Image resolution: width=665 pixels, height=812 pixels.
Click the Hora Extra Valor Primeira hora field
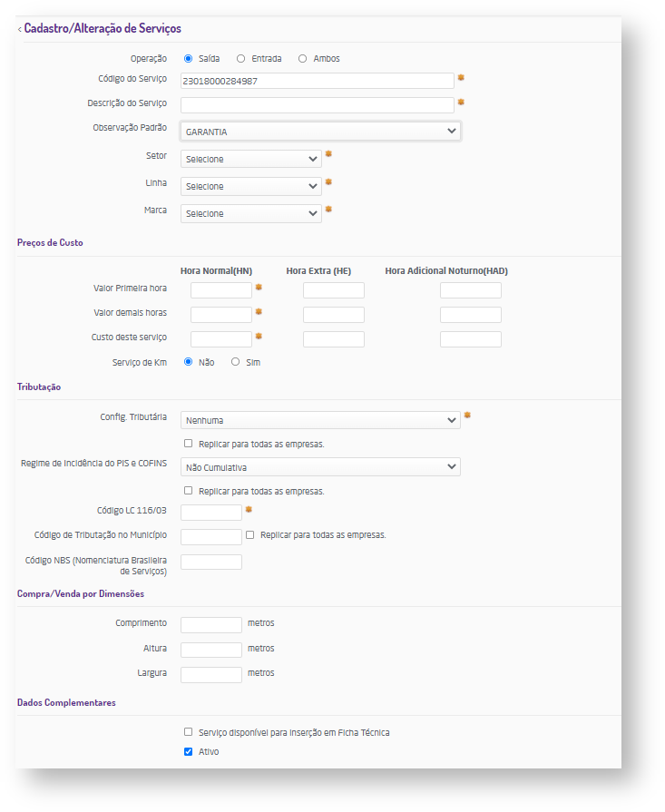pos(333,290)
